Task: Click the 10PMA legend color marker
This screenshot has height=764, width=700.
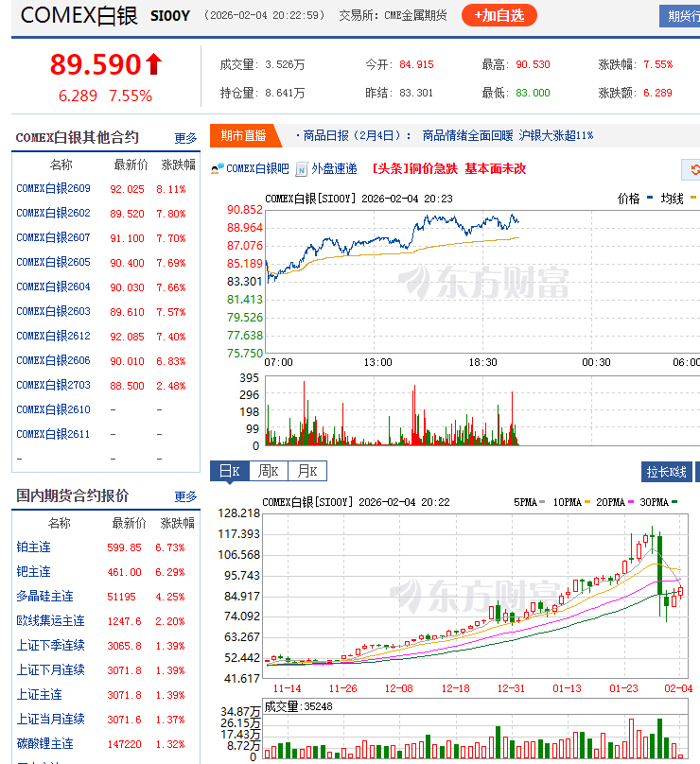Action: coord(586,502)
